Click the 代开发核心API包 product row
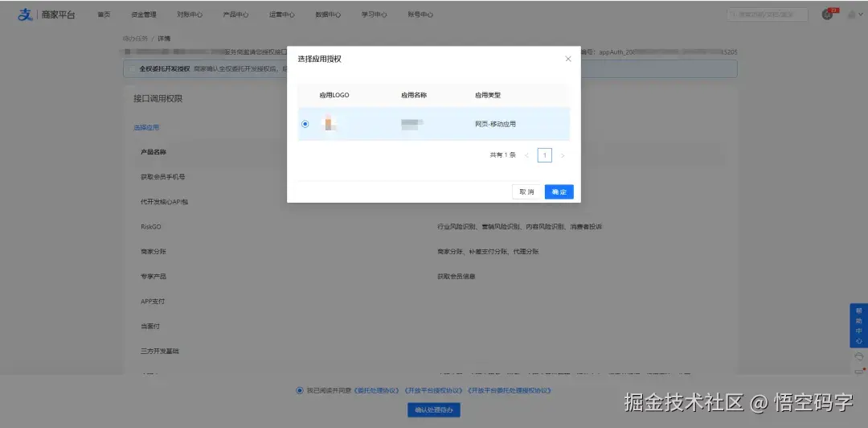This screenshot has width=868, height=428. [x=165, y=202]
